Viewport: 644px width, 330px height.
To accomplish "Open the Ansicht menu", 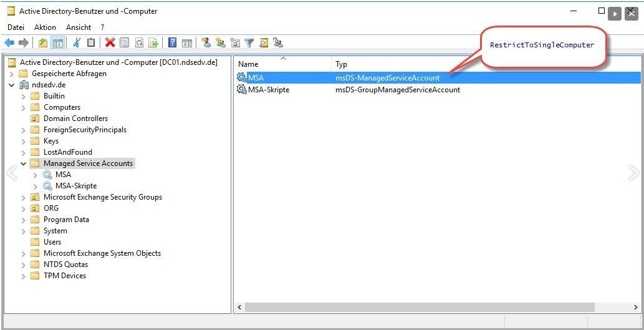I will click(79, 27).
